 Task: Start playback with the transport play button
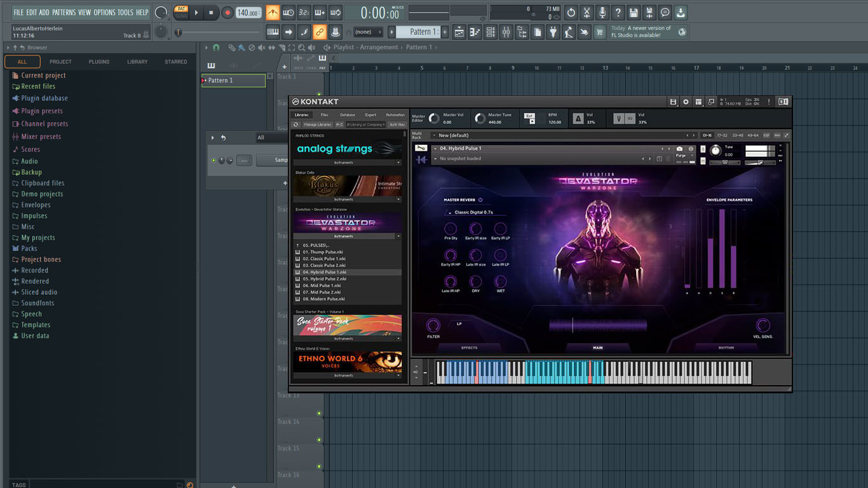(196, 12)
